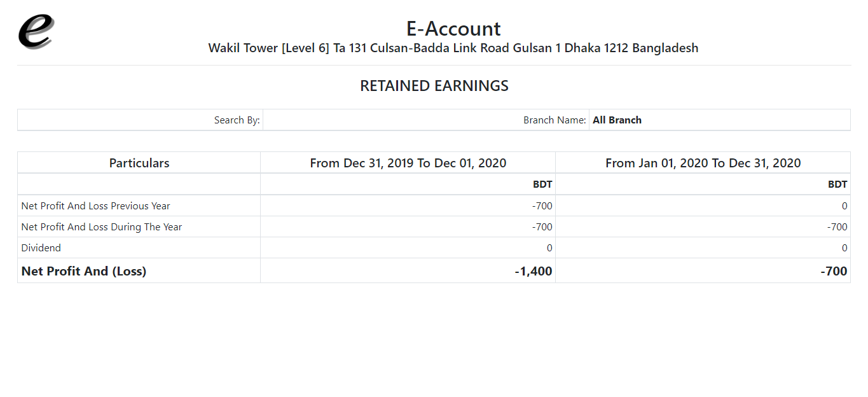Click BDT label in first period column
The height and width of the screenshot is (397, 868).
[x=542, y=185]
